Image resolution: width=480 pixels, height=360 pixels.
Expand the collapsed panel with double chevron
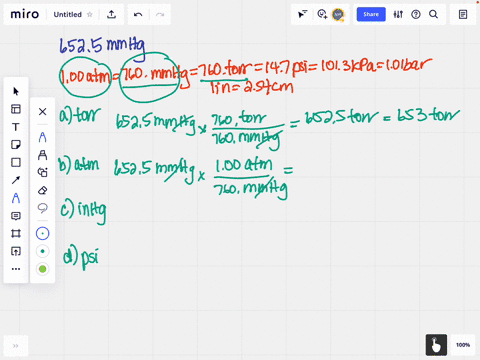(x=16, y=346)
